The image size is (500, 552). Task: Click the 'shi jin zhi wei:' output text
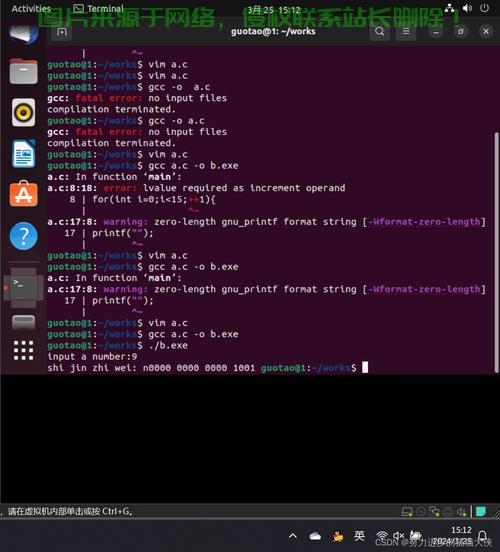pyautogui.click(x=92, y=368)
